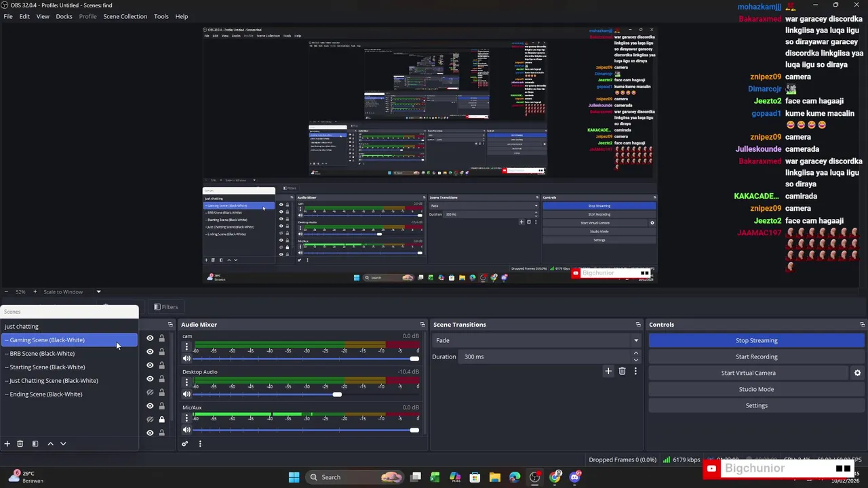Open Excel from the taskbar

pos(435,477)
